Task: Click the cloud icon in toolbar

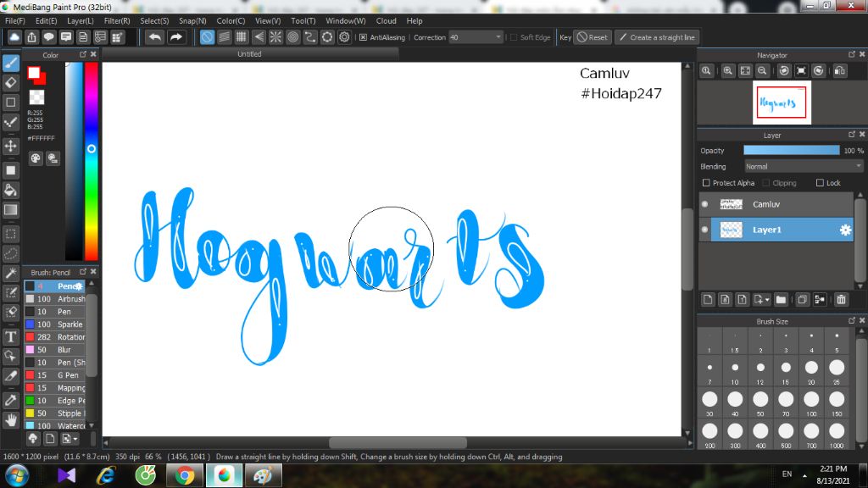Action: coord(14,37)
